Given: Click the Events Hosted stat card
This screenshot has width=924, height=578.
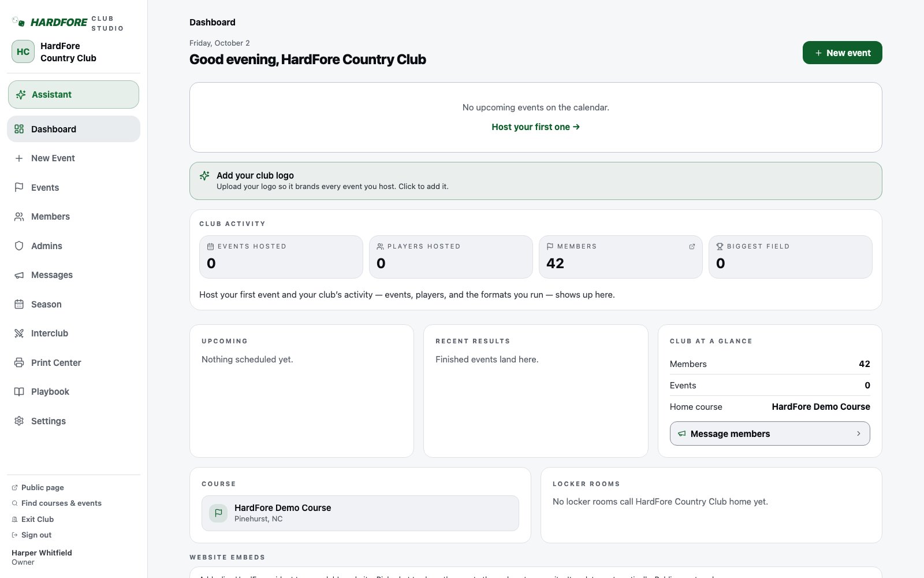Looking at the screenshot, I should [281, 257].
